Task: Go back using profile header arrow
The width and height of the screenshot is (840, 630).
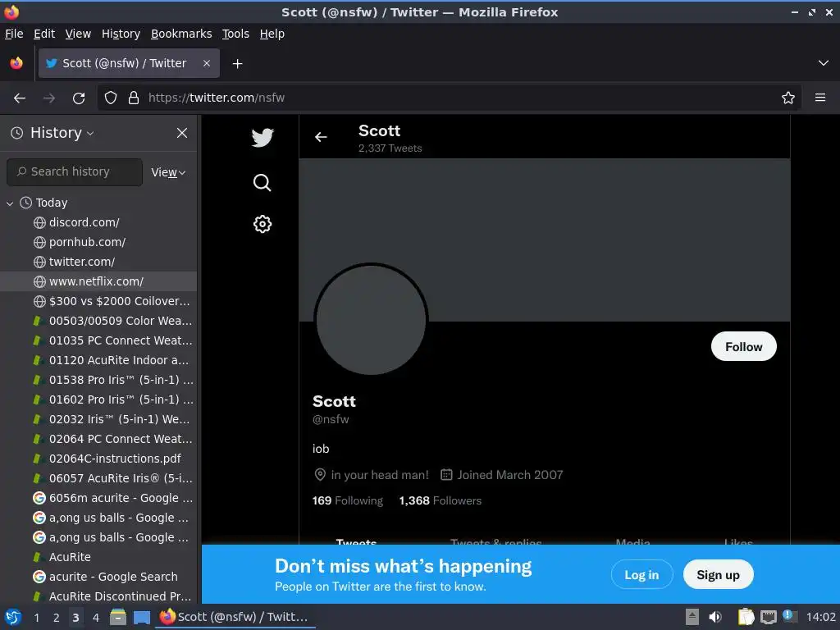Action: pos(321,137)
